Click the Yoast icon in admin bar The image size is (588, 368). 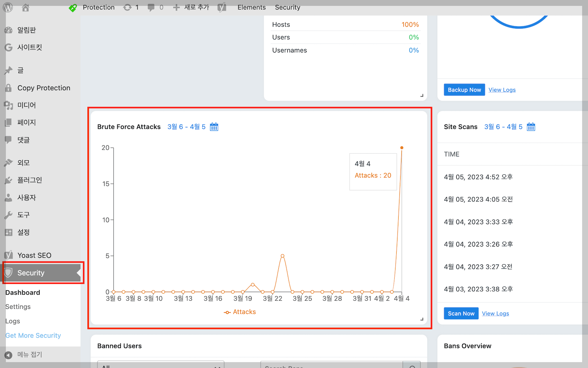(222, 7)
